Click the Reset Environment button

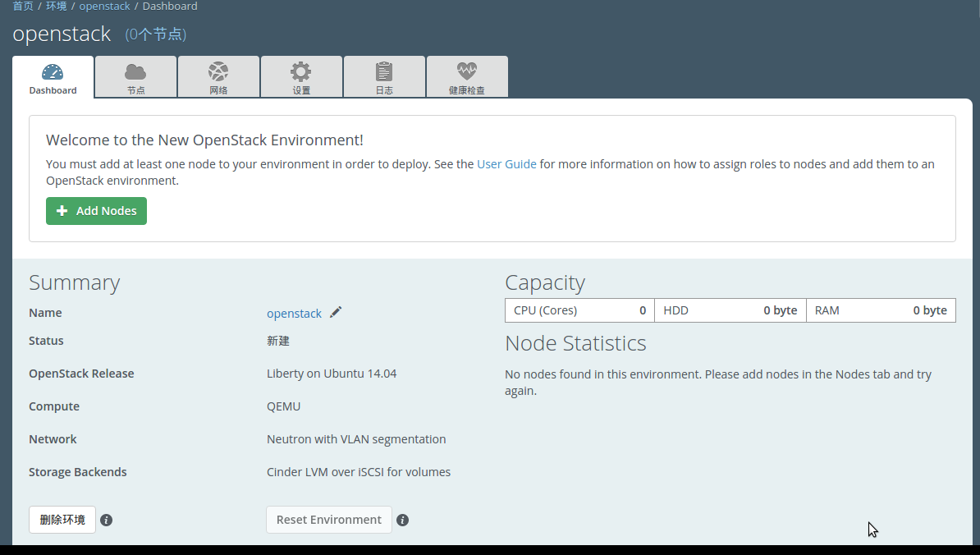329,520
